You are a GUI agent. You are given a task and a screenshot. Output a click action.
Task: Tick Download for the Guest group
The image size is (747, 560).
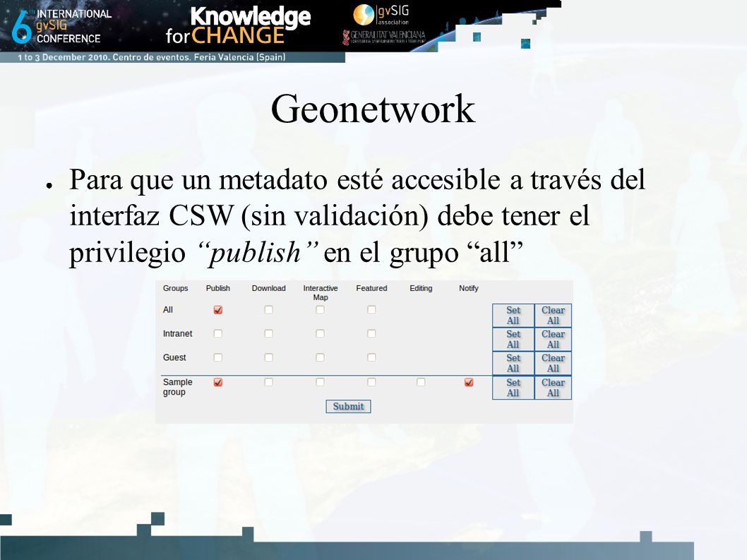pos(269,357)
